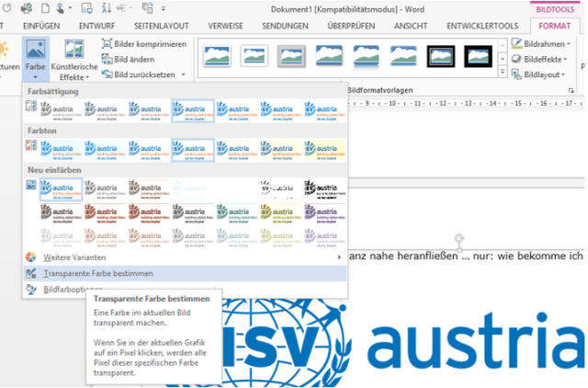Open the Bildeffekte dropdown
588x388 pixels.
546,59
